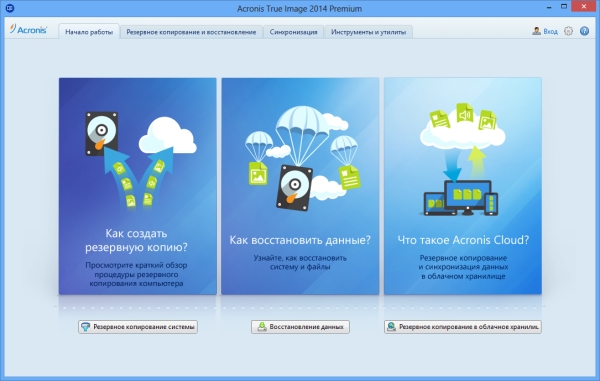Click the cloud with devices illustration
The height and width of the screenshot is (381, 600).
click(462, 159)
